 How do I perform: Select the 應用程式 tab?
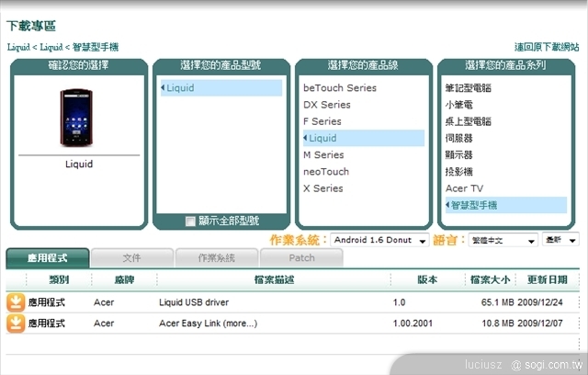48,258
